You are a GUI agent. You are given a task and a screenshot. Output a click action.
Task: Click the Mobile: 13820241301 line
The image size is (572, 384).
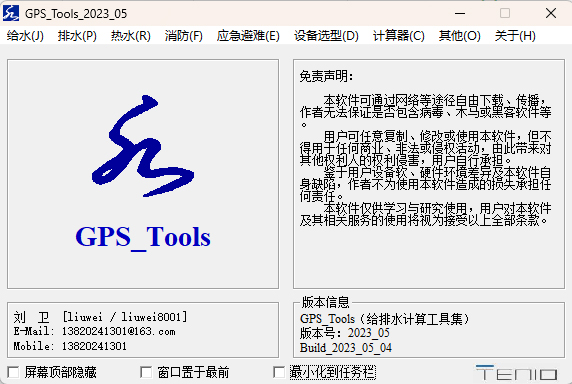(x=70, y=346)
